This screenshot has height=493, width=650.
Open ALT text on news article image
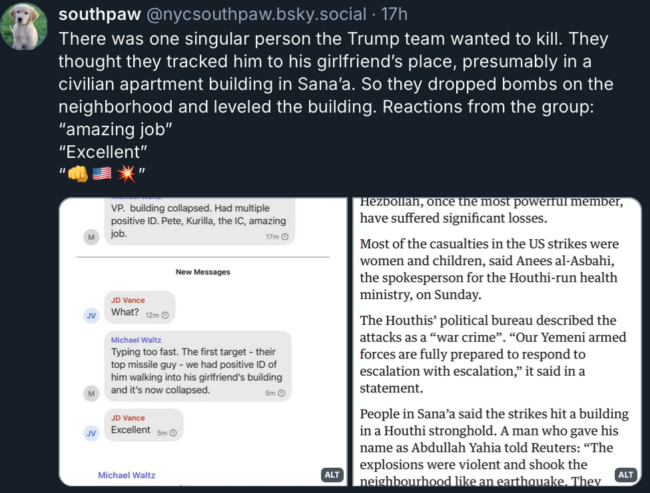[625, 475]
